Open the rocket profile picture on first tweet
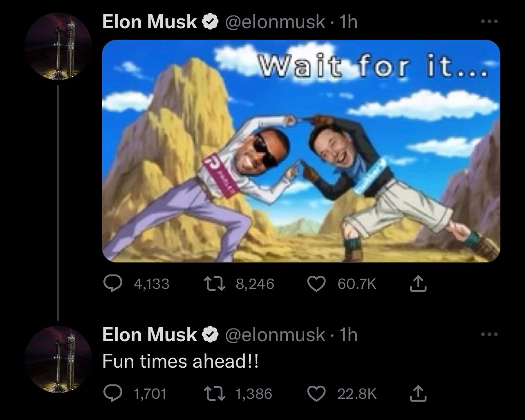 tap(58, 46)
